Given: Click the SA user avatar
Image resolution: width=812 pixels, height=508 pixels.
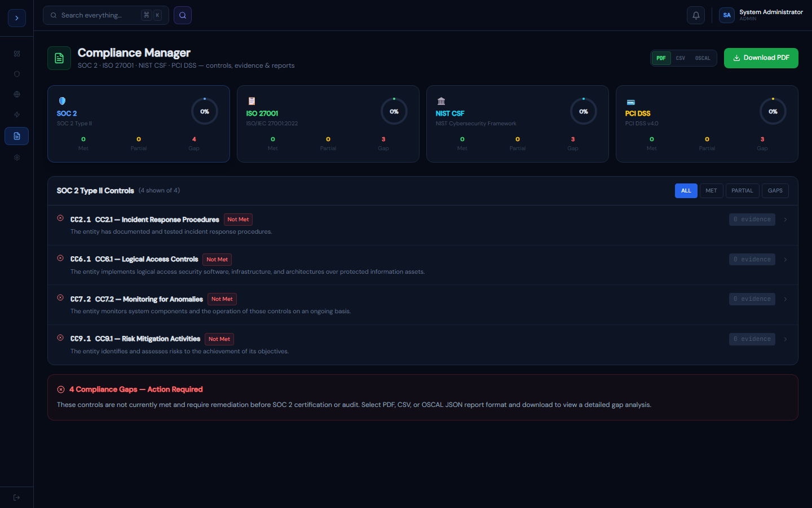Looking at the screenshot, I should click(x=727, y=15).
